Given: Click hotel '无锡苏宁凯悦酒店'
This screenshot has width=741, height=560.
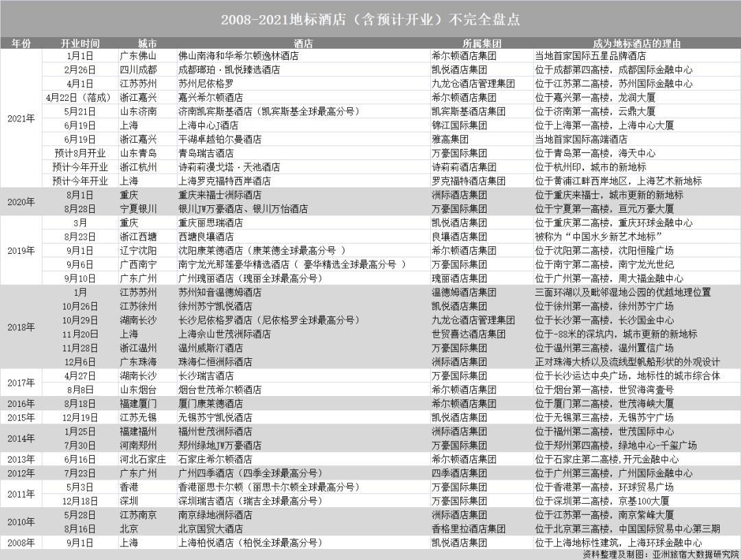Looking at the screenshot, I should click(215, 417).
